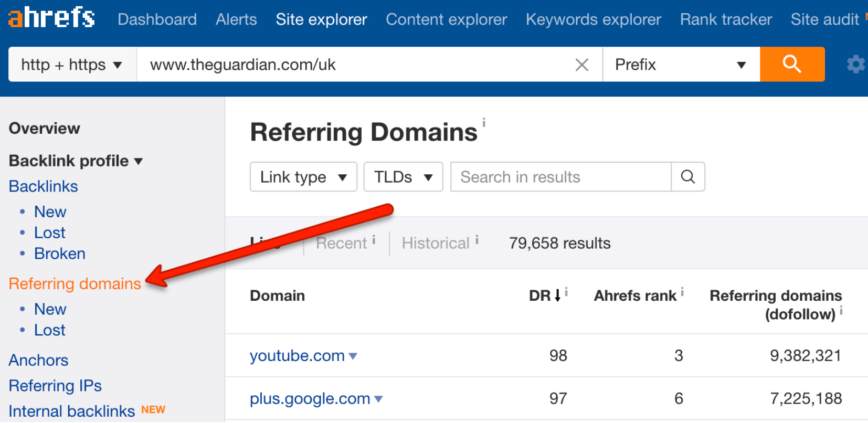Click info icon beside Historical tab
868x423 pixels.
[477, 240]
